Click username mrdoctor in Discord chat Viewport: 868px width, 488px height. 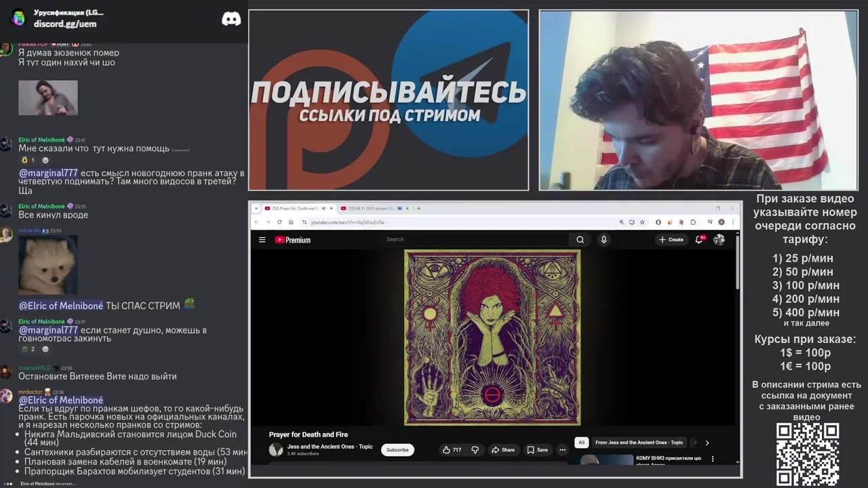[31, 392]
